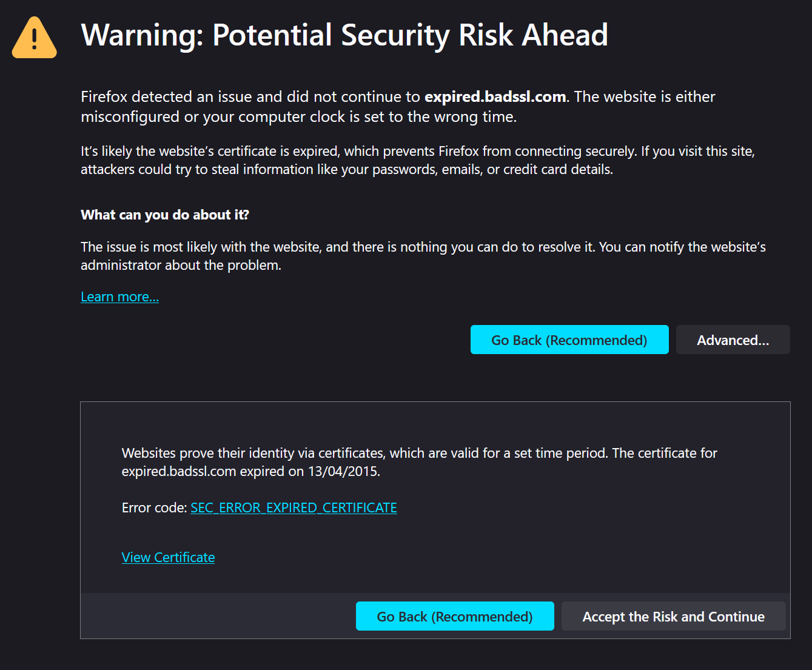Click the "What can you do about it?" heading

pyautogui.click(x=165, y=215)
